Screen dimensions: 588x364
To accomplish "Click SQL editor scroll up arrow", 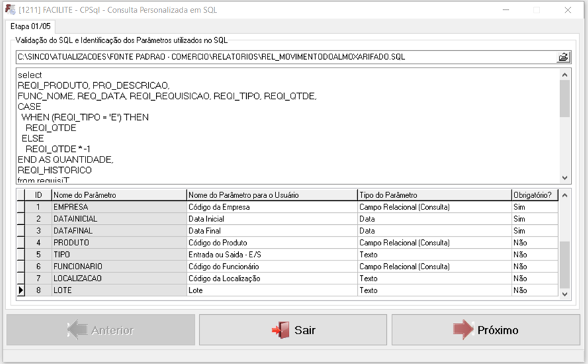I will point(565,75).
